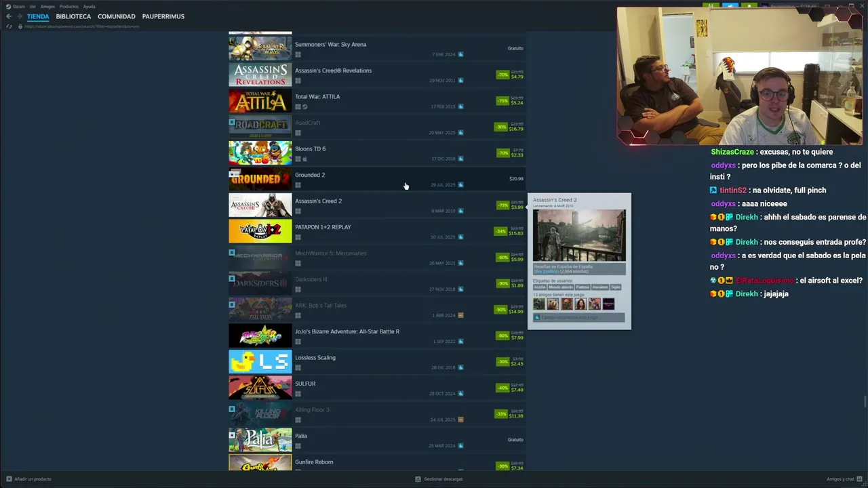Click the blue review icon on RoadCraft row

pyautogui.click(x=460, y=132)
